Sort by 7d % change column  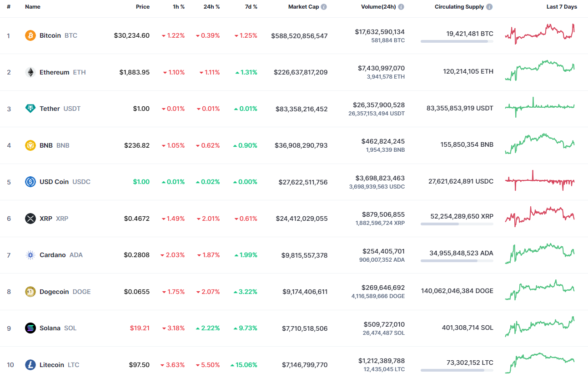coord(251,6)
